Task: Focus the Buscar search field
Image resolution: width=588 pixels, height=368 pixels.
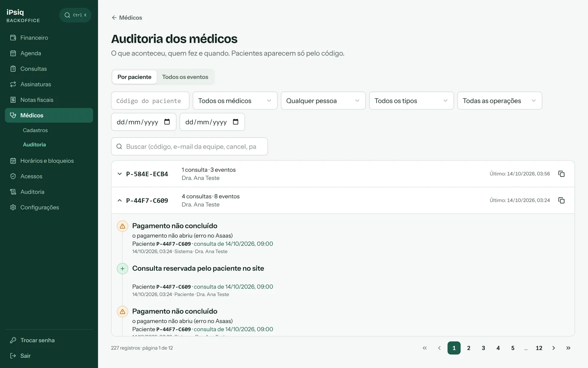Action: pyautogui.click(x=189, y=146)
